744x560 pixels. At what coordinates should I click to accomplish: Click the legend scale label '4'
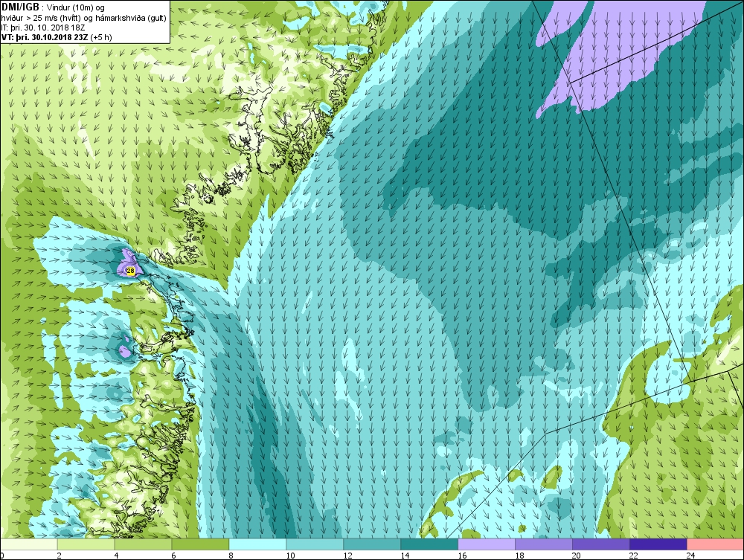coord(116,556)
